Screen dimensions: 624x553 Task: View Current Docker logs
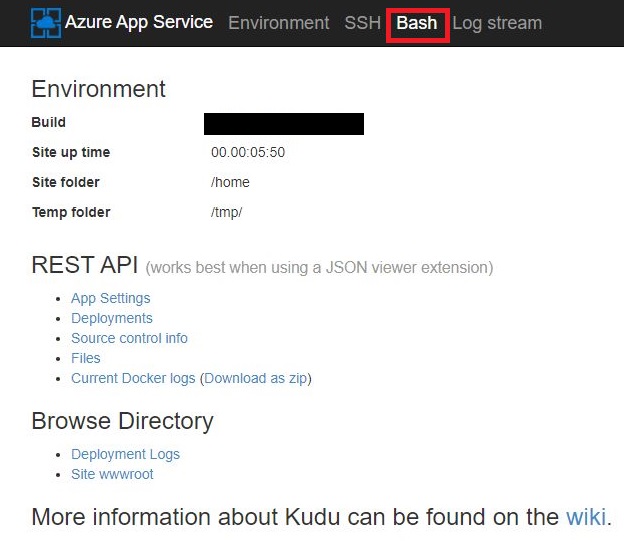(134, 378)
